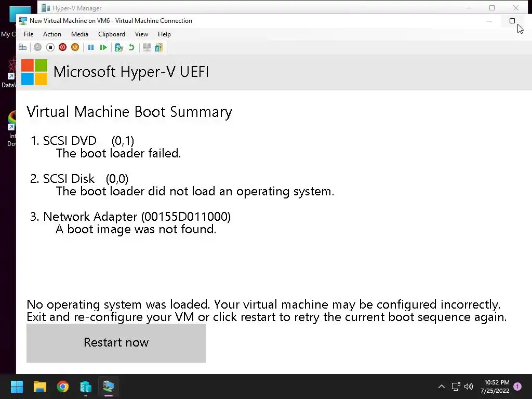Maximize the Virtual Machine Connection window
Viewport: 532px width, 399px height.
click(x=512, y=21)
